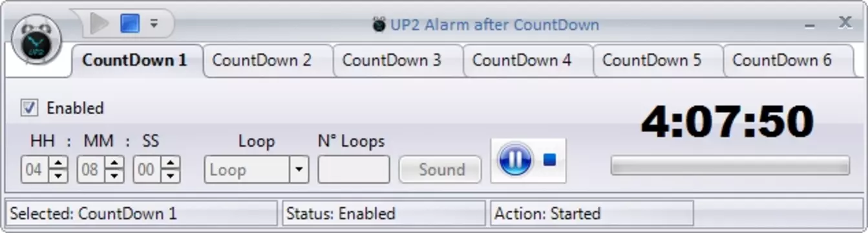Toggle the Enabled checkbox

29,107
